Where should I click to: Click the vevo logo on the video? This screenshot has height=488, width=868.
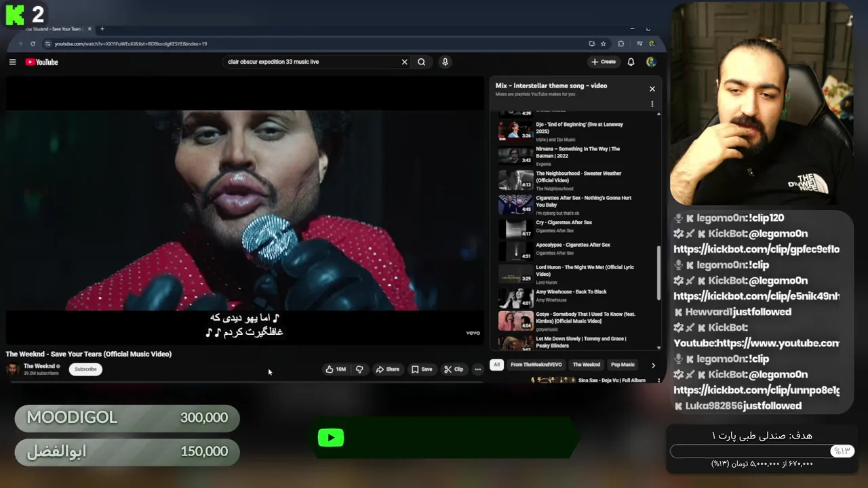(473, 333)
